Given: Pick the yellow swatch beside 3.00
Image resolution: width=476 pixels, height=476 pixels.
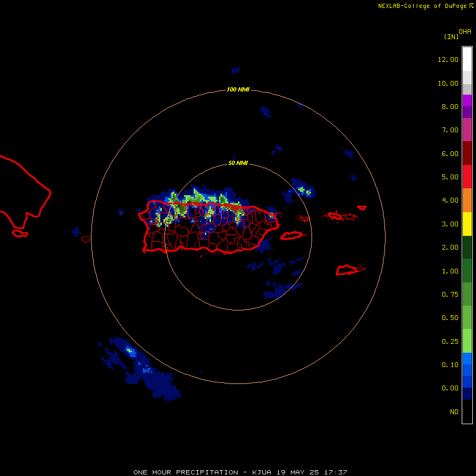Looking at the screenshot, I should [467, 224].
